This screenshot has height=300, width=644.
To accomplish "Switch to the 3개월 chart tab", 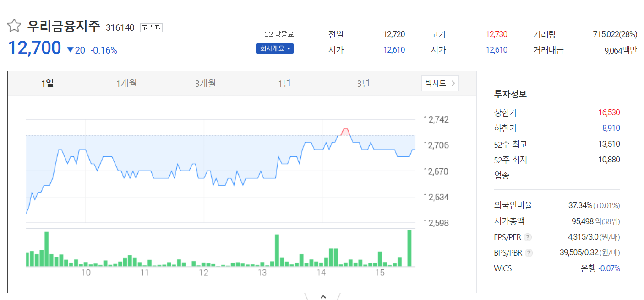I will click(205, 83).
